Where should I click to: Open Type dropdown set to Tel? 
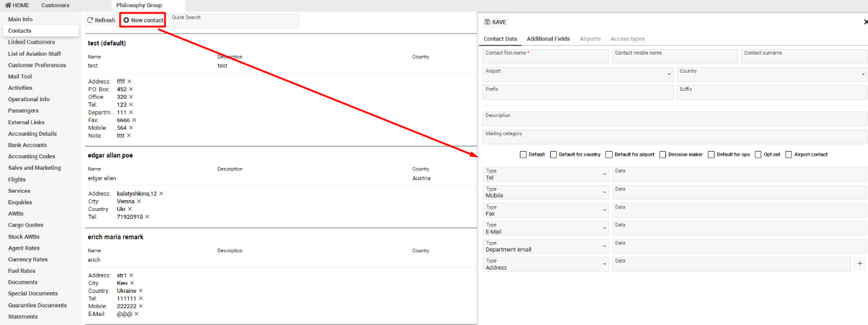545,174
